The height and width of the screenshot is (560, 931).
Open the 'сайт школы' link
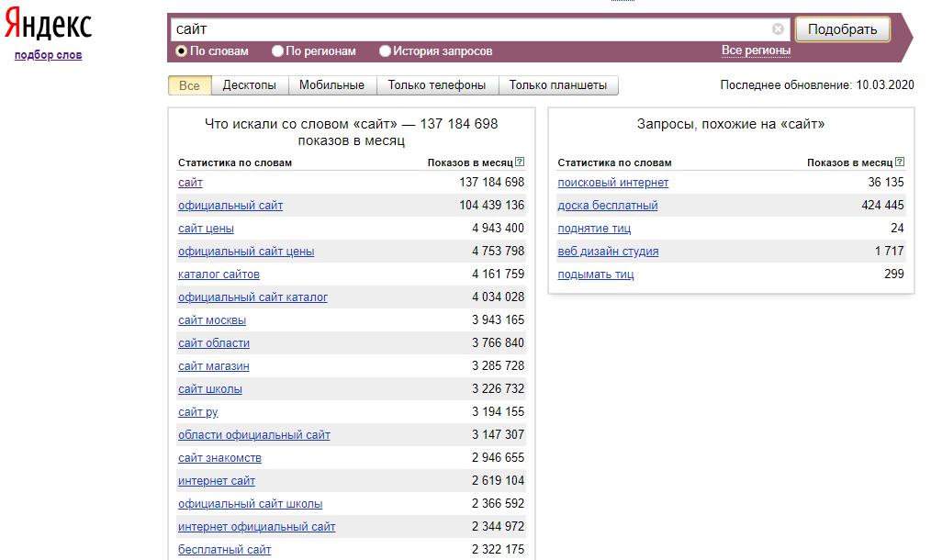[210, 389]
